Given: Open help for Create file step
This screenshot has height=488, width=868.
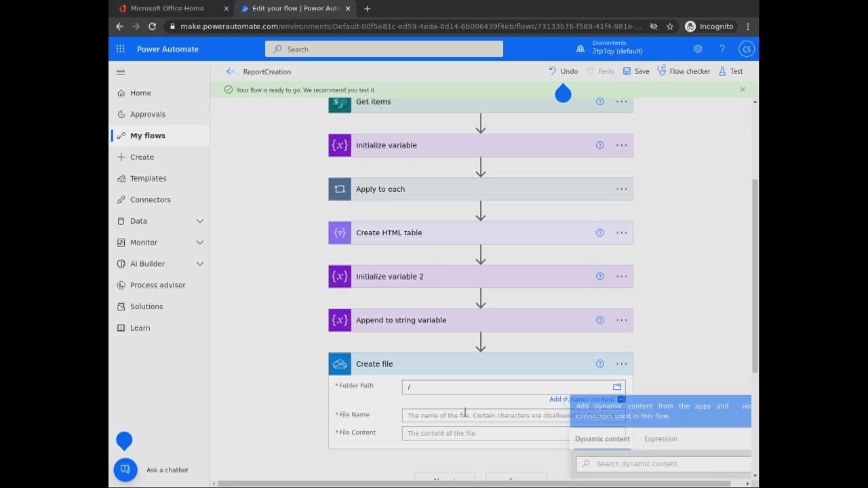Looking at the screenshot, I should [599, 364].
